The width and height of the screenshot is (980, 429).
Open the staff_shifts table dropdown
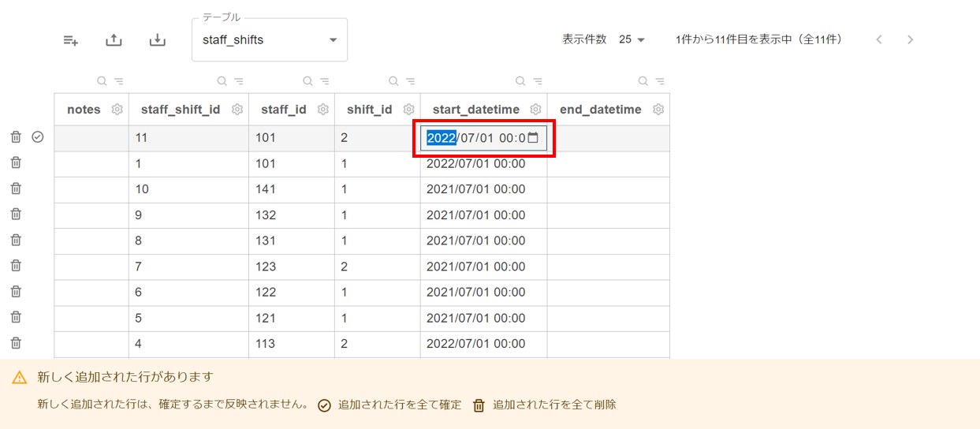pyautogui.click(x=270, y=39)
